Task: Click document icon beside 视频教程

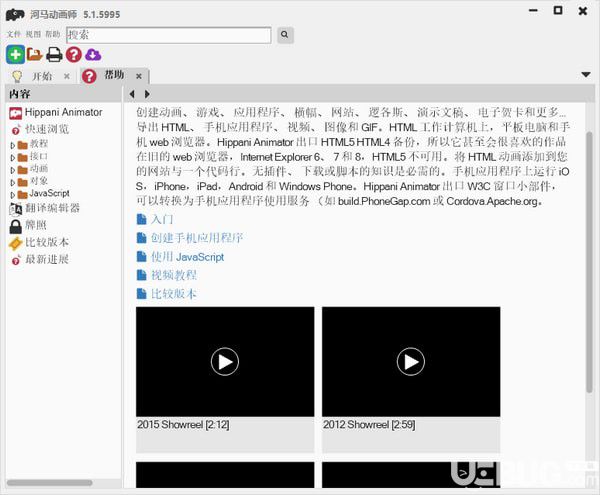Action: 142,275
